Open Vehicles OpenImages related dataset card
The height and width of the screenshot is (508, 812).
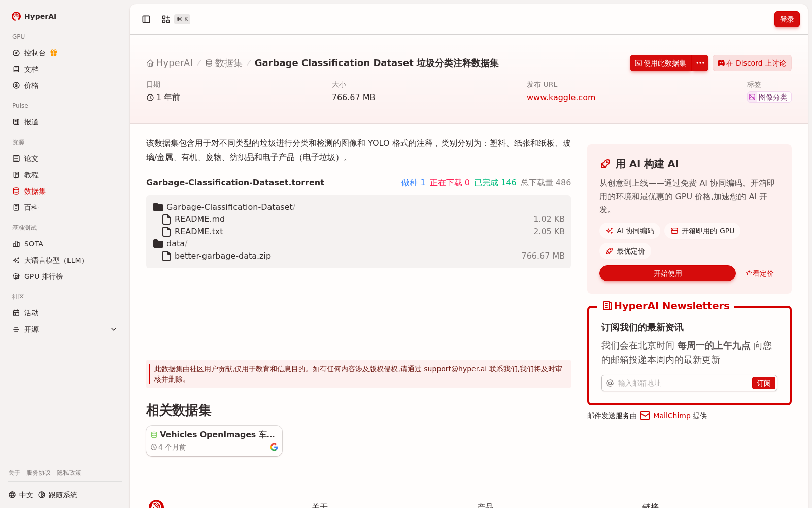tap(214, 441)
